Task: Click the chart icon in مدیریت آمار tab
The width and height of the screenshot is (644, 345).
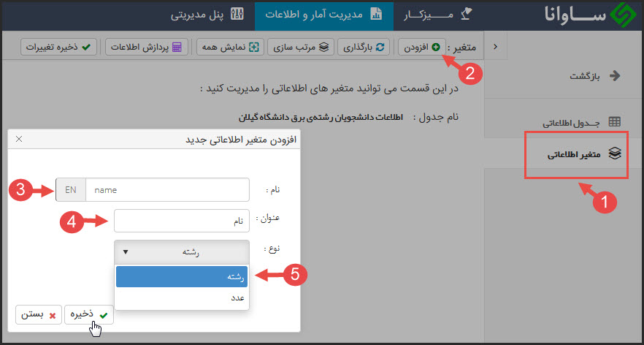Action: click(376, 15)
